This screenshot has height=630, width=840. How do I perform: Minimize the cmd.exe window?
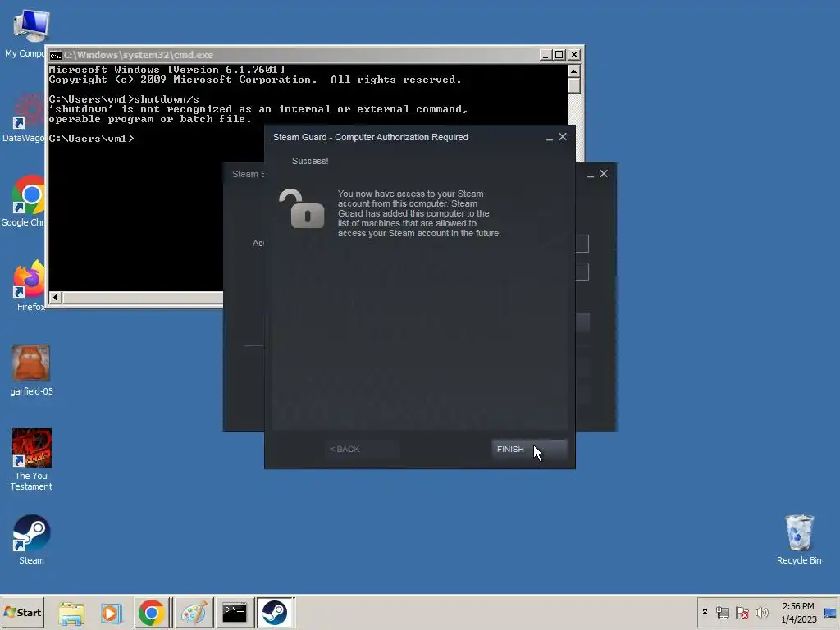[546, 55]
